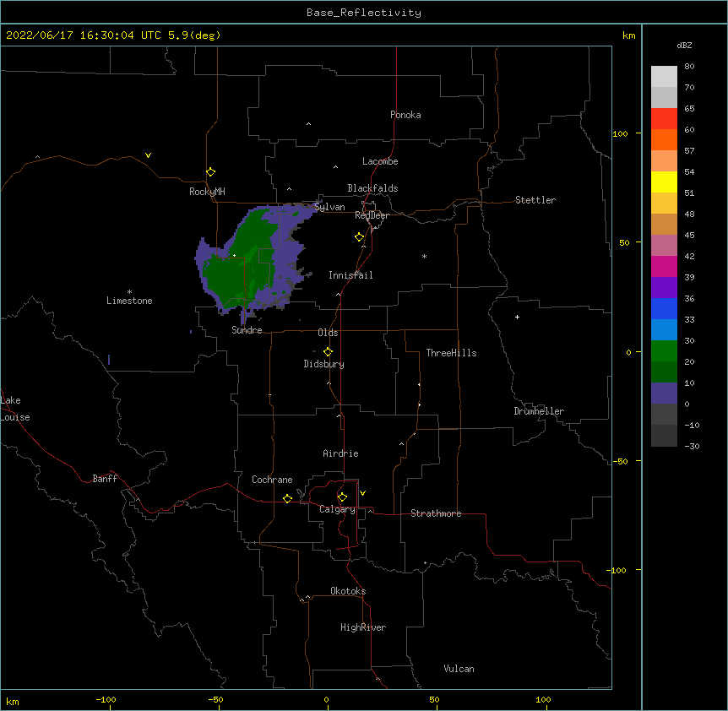
Task: Click the yellow diamond marker below Cochrane
Action: point(288,499)
